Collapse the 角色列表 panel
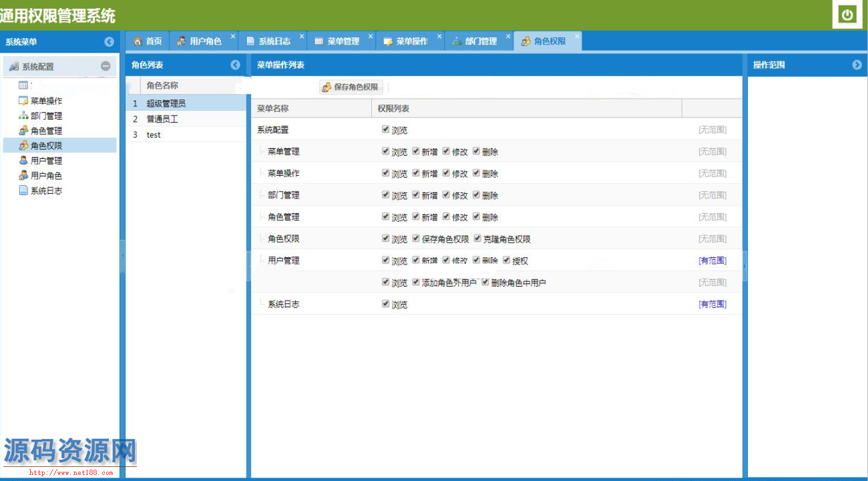Image resolution: width=868 pixels, height=481 pixels. pos(235,65)
